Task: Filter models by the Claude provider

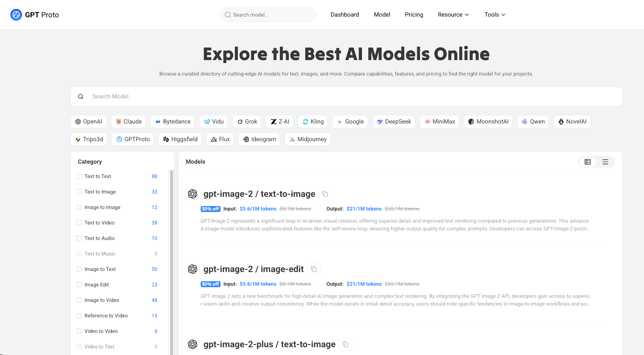Action: tap(129, 122)
